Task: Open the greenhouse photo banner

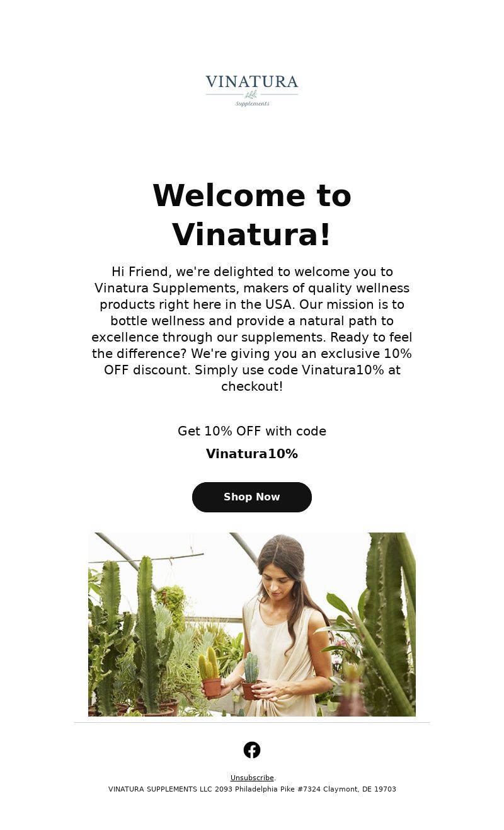Action: click(x=252, y=625)
